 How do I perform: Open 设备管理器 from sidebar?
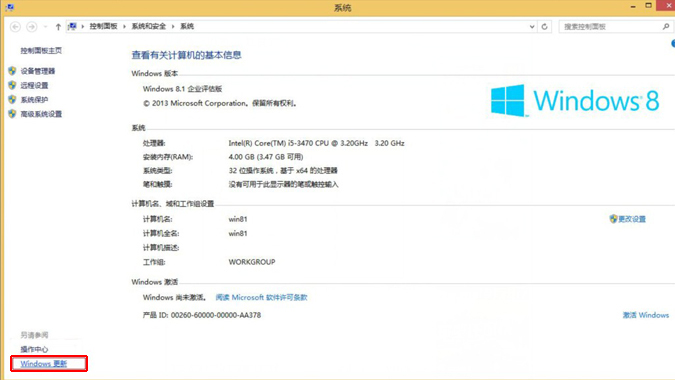coord(38,71)
